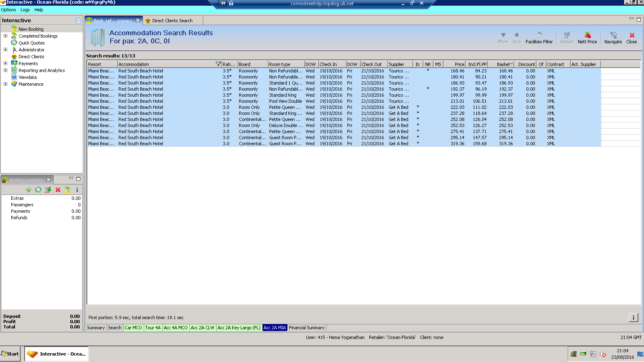Expand the Administrator node
This screenshot has width=644, height=362.
(5, 50)
